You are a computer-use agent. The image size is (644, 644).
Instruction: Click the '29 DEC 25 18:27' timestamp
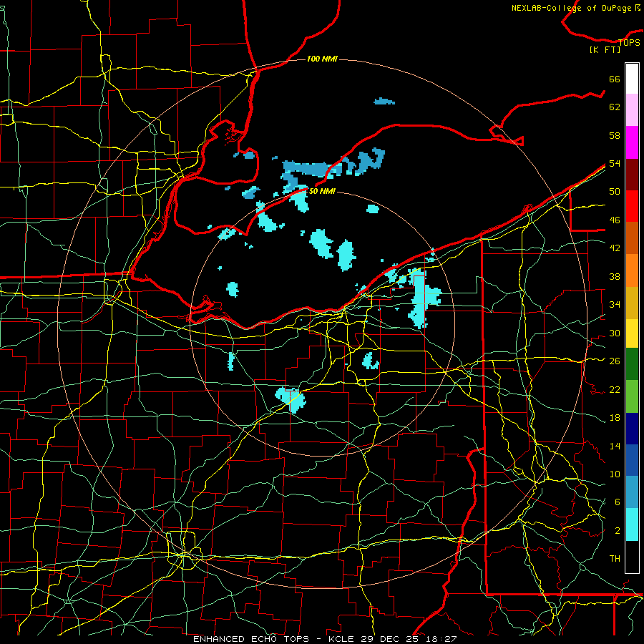pos(409,639)
